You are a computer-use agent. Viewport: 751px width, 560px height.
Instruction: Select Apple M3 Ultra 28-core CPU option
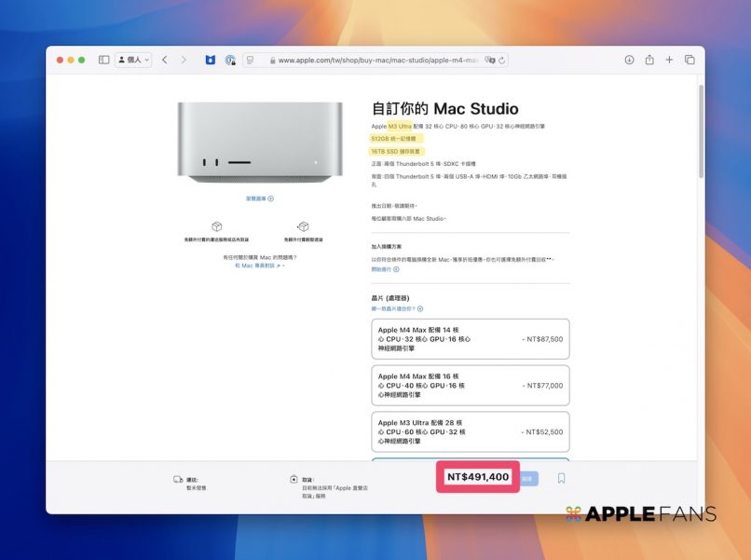click(x=470, y=431)
